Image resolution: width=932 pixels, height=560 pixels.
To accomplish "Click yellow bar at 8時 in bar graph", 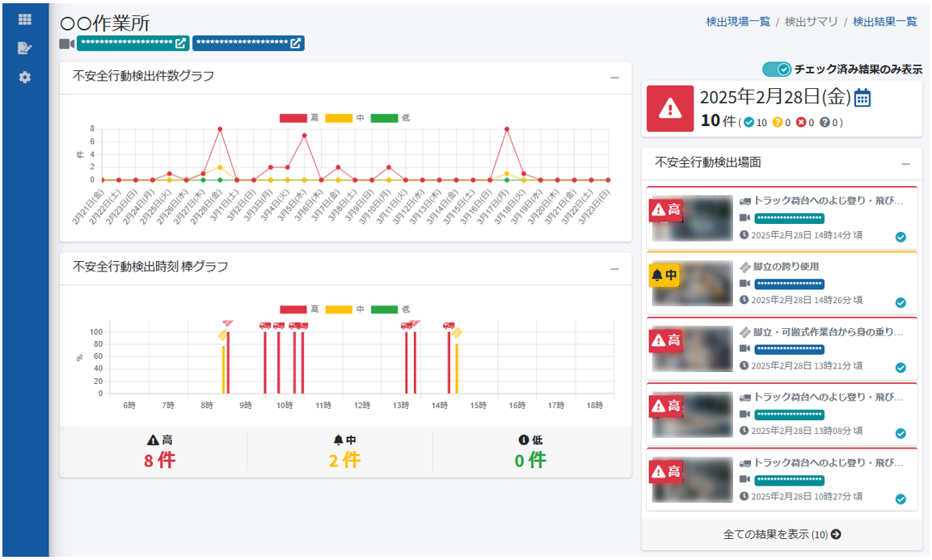I will pyautogui.click(x=223, y=369).
